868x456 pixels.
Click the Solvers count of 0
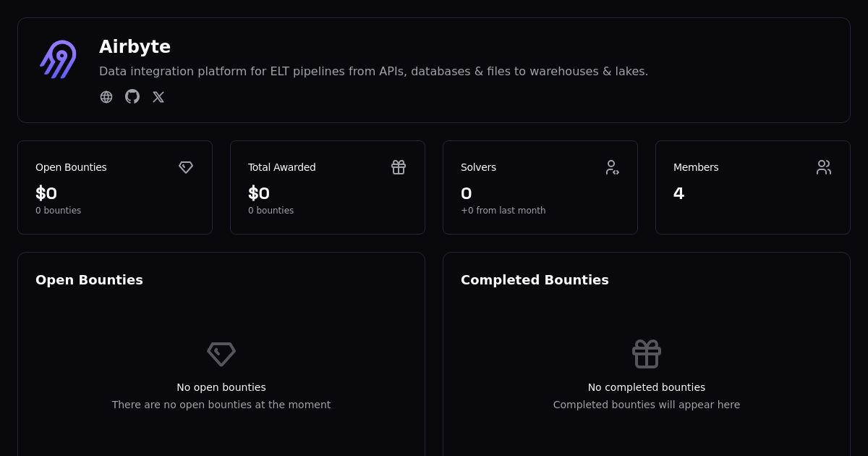[x=466, y=193]
